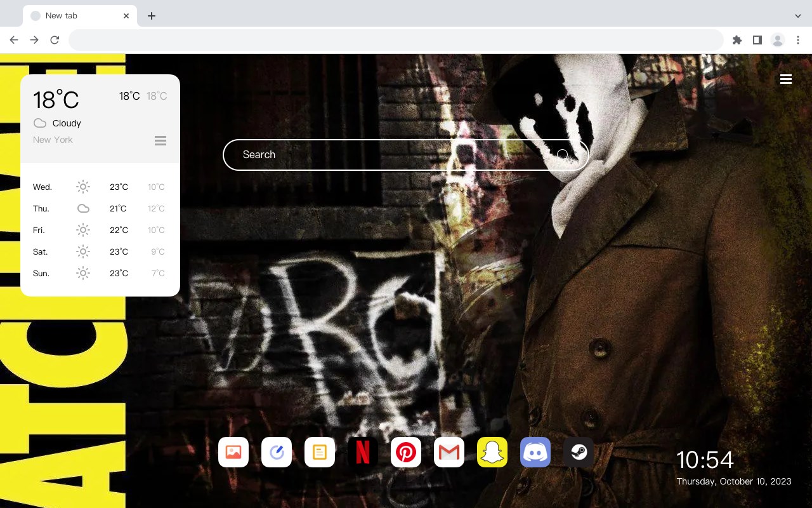Click Saturday's 9°C low temperature
The width and height of the screenshot is (812, 508).
coord(158,251)
